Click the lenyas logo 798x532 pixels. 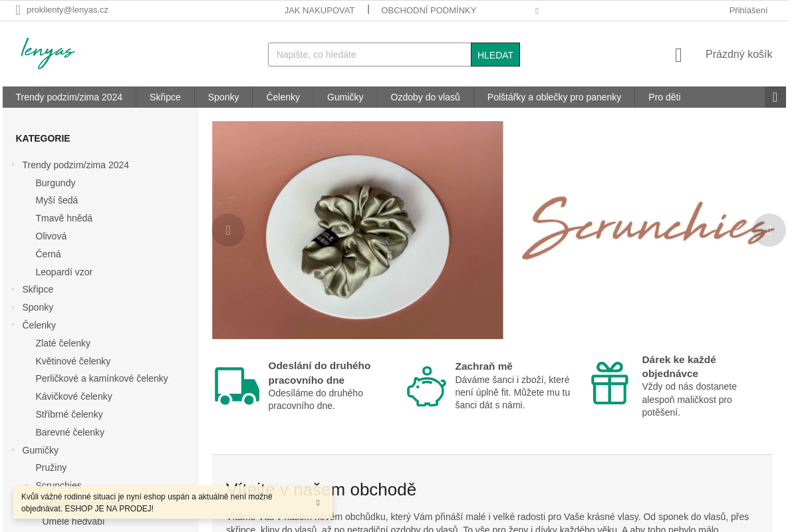pyautogui.click(x=48, y=53)
